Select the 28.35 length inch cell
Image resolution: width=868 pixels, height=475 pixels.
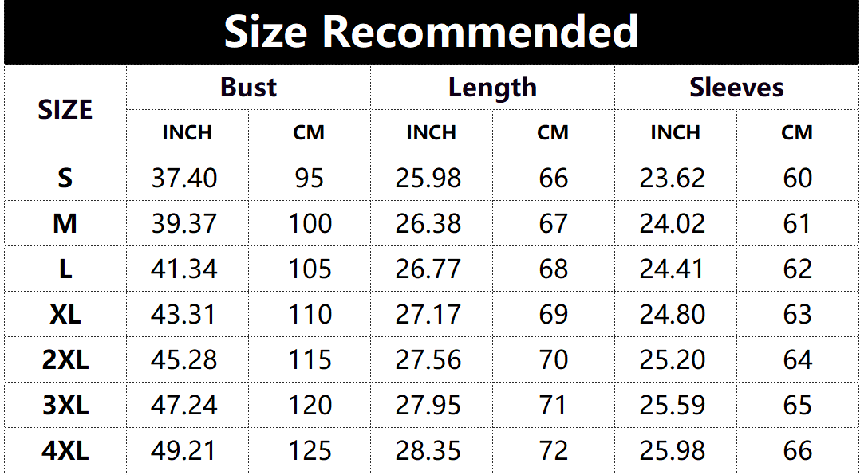click(x=428, y=451)
